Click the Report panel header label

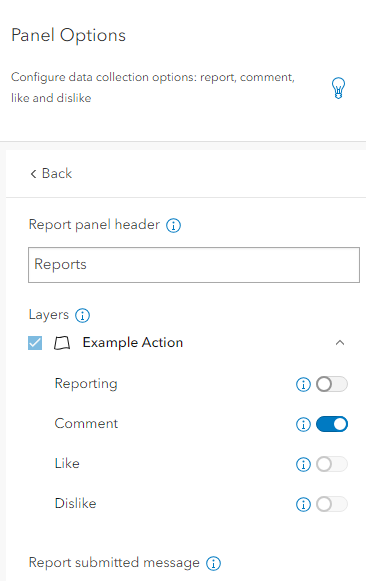coord(94,225)
